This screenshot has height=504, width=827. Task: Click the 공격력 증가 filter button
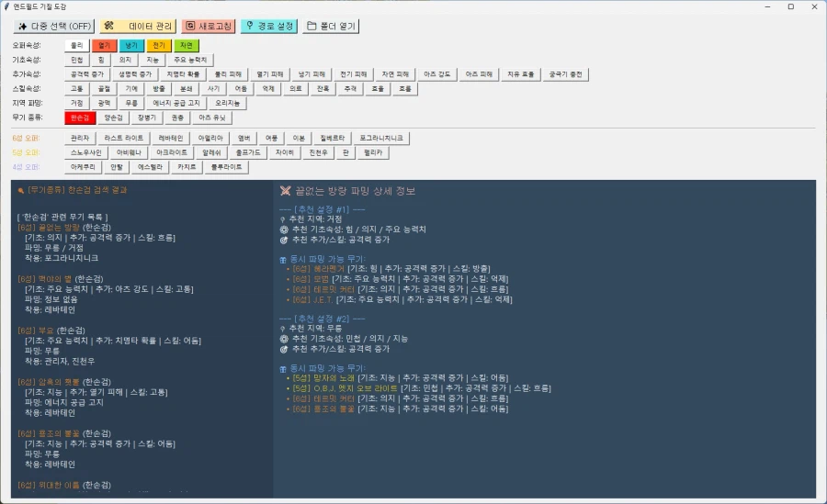click(87, 74)
